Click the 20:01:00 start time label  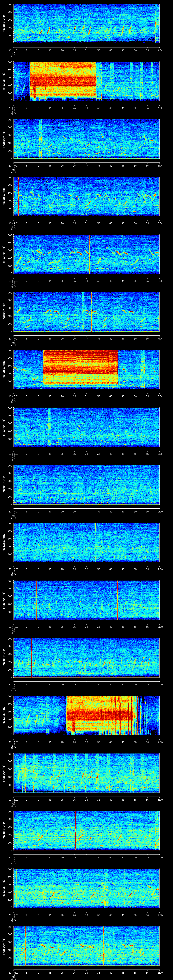[x=13, y=50]
